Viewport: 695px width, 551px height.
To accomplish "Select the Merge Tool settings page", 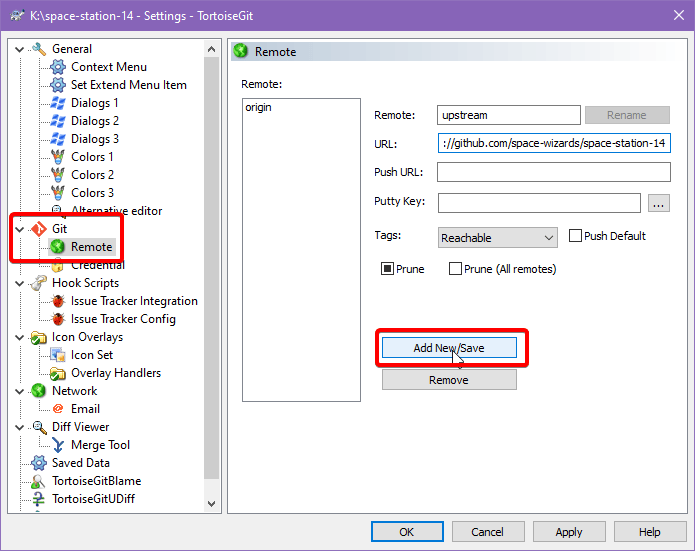I will (100, 445).
